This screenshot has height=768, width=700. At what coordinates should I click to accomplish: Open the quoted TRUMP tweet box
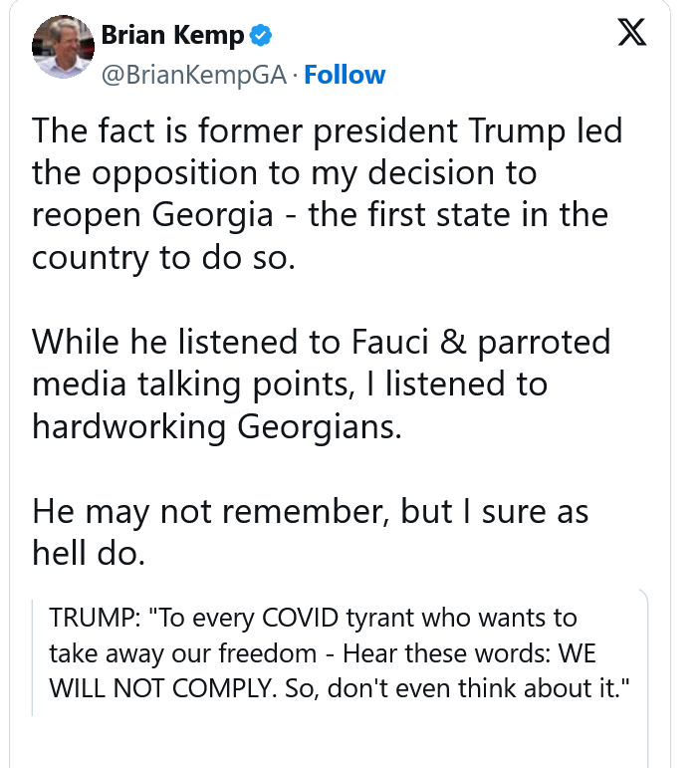[x=339, y=654]
